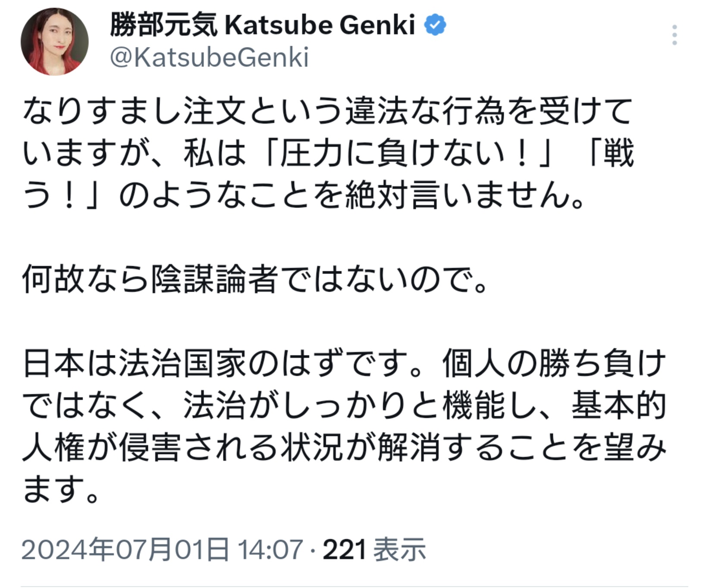The width and height of the screenshot is (709, 588).
Task: Click the Latin name Katsube Genki in the header
Action: 320,25
